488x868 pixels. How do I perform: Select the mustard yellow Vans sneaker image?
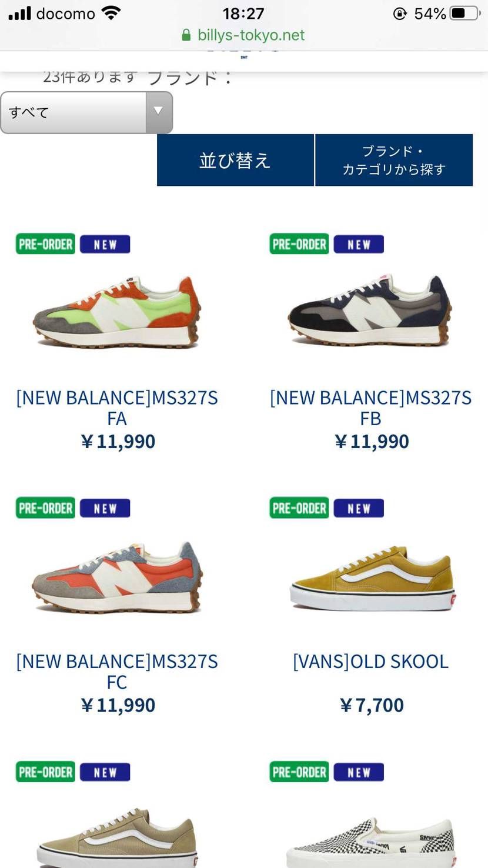coord(372,578)
